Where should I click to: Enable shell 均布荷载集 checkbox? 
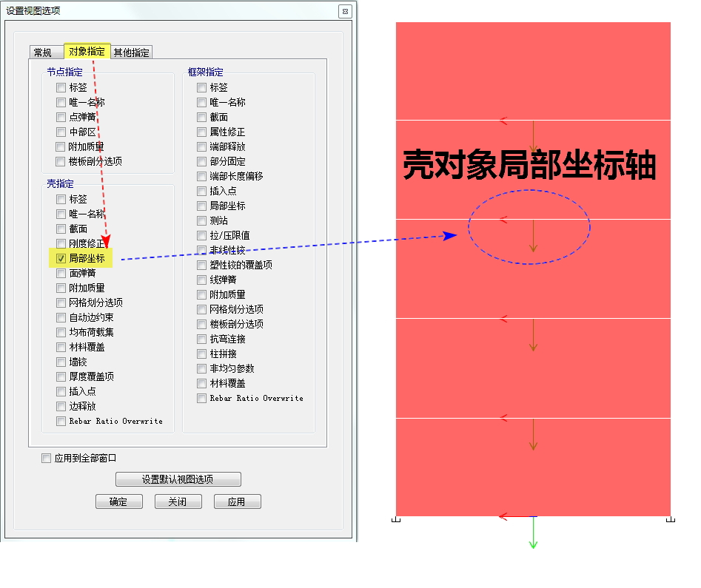61,332
